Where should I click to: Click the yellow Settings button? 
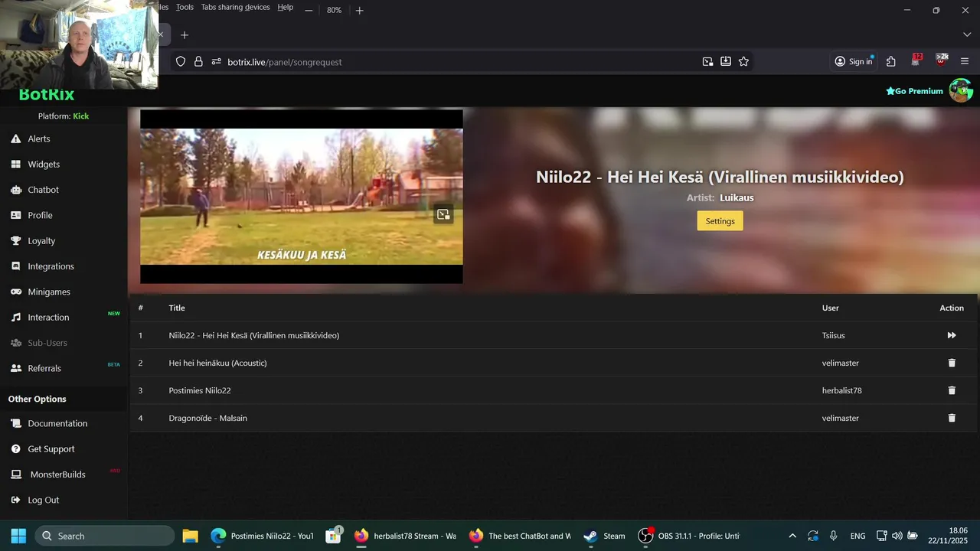click(720, 221)
